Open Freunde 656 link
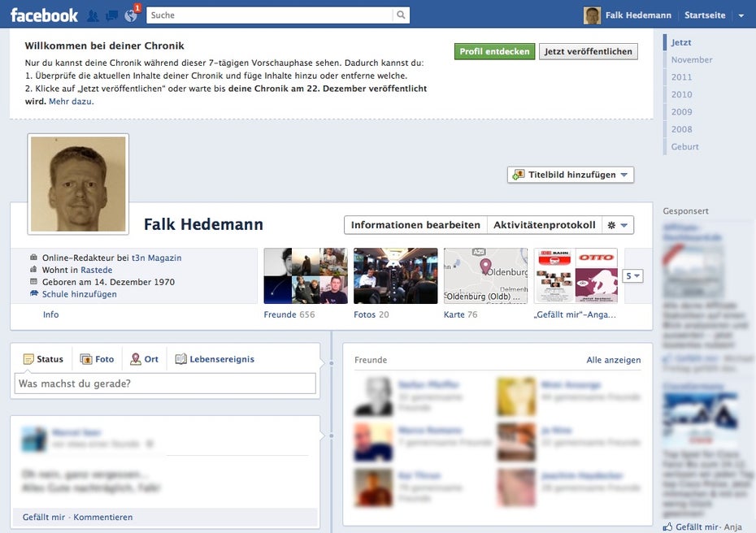 289,314
